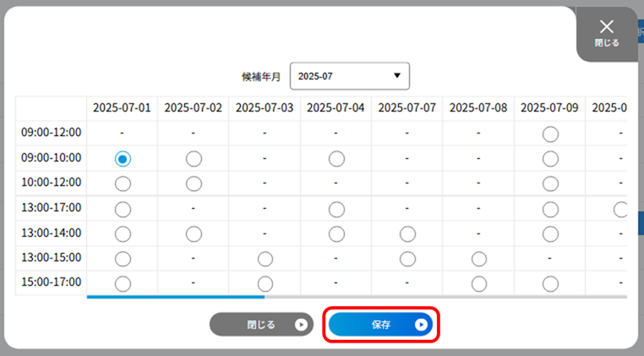Click the blue 保存 button
Screen dimensions: 644x356
[x=380, y=325]
